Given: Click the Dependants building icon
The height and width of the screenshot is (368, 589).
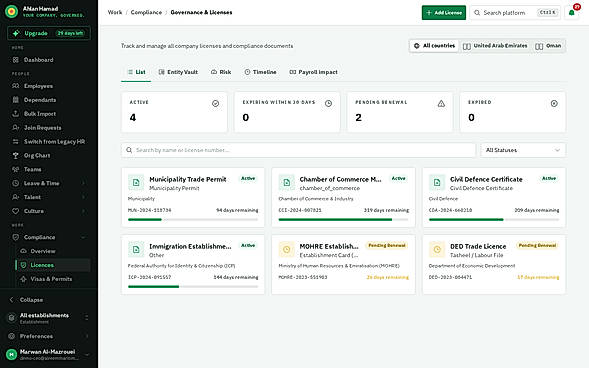Looking at the screenshot, I should [15, 100].
